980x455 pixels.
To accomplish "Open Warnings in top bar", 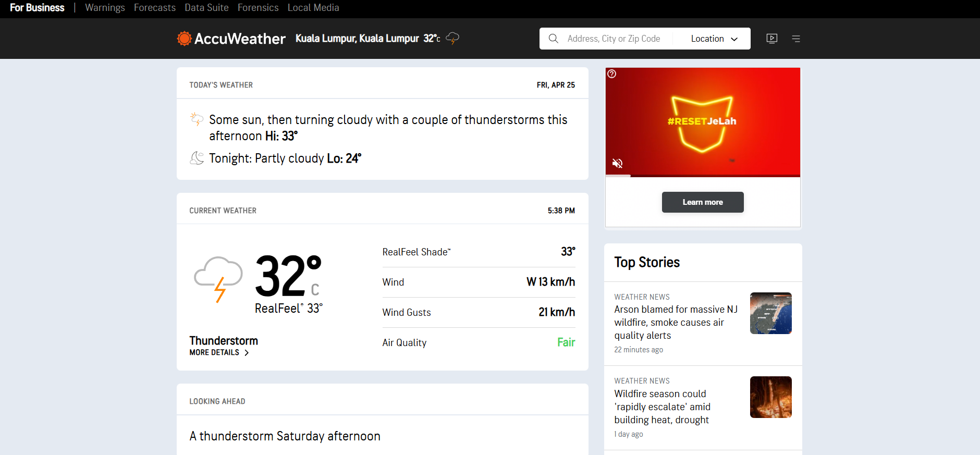I will coord(105,8).
